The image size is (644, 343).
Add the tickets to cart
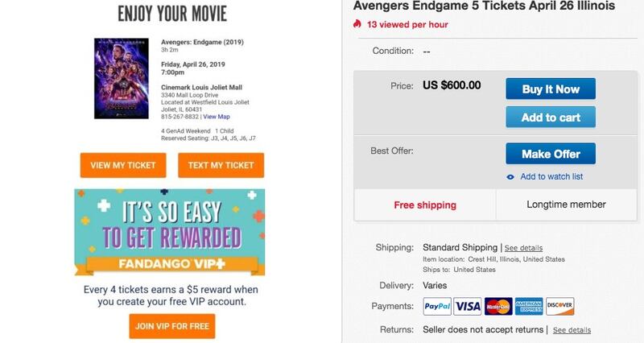(551, 117)
